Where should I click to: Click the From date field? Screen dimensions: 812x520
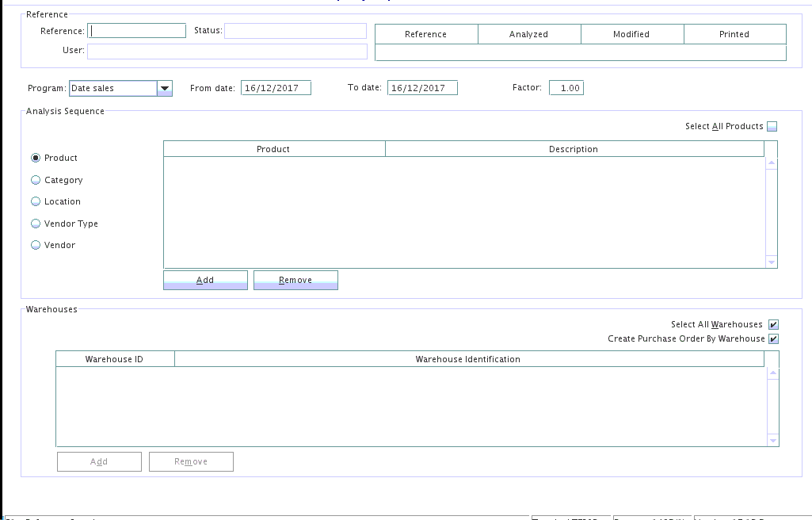[276, 88]
